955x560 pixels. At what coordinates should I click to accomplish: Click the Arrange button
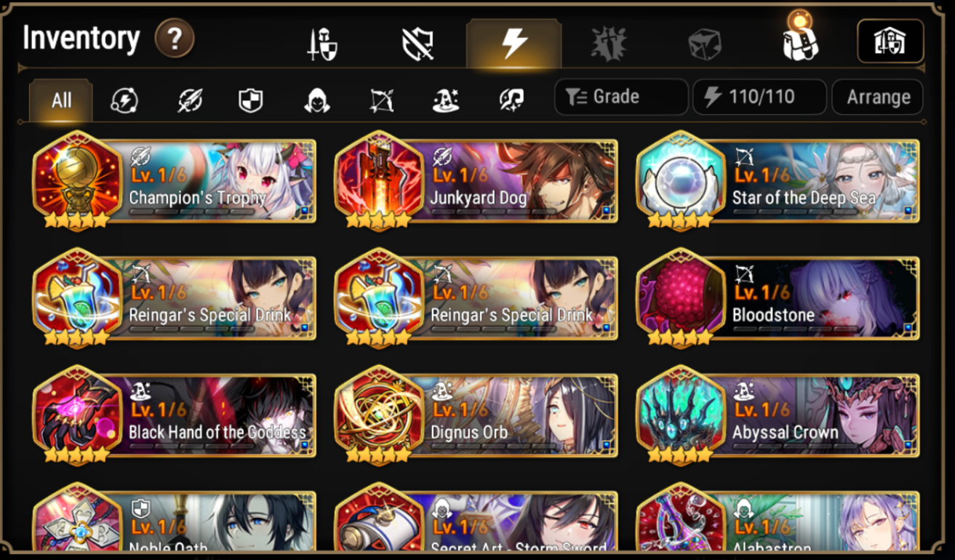[x=878, y=97]
